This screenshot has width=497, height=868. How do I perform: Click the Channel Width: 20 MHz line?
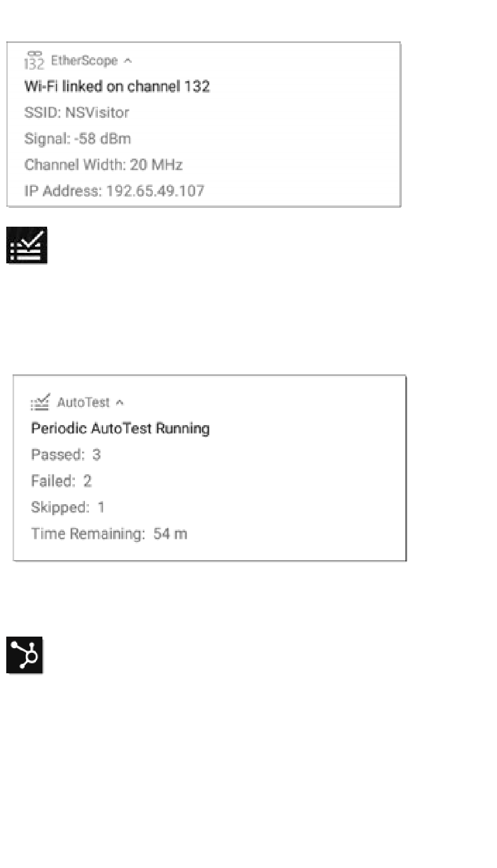click(103, 165)
